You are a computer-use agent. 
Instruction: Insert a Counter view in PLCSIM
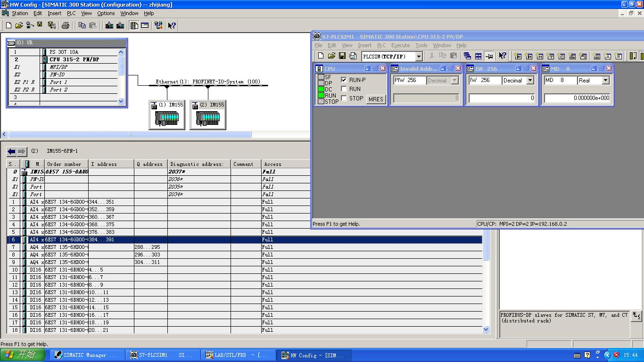tap(561, 56)
